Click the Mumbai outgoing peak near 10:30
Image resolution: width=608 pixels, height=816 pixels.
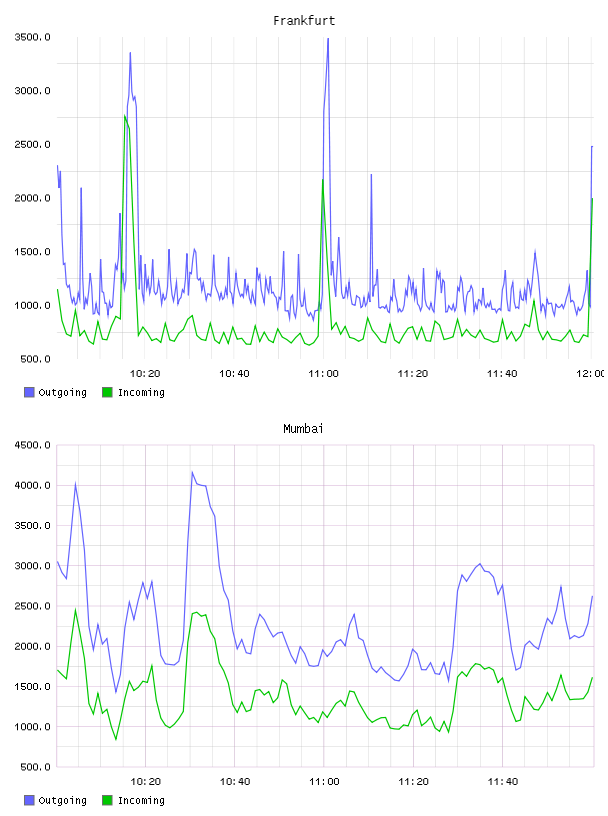point(192,473)
